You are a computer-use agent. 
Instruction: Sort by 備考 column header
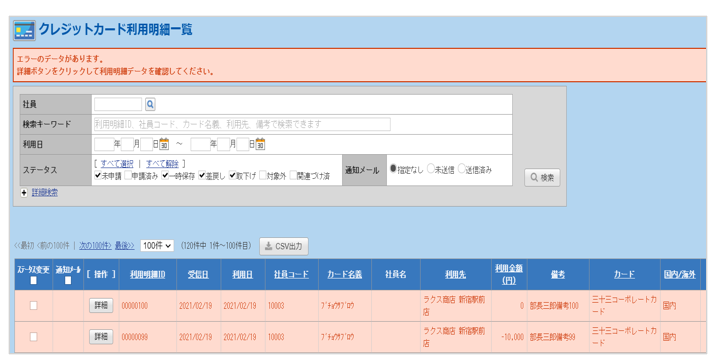pos(558,275)
